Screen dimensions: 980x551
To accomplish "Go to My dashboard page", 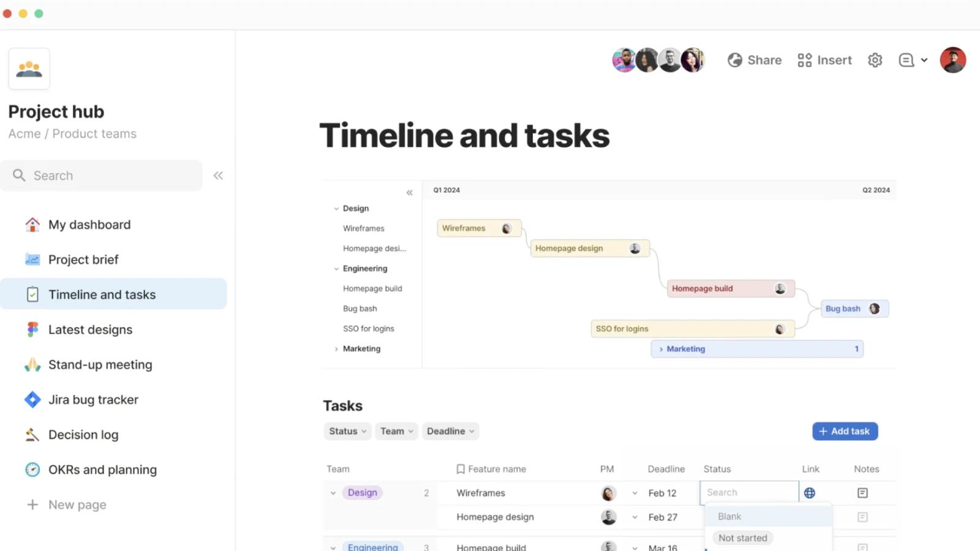I will pos(89,225).
